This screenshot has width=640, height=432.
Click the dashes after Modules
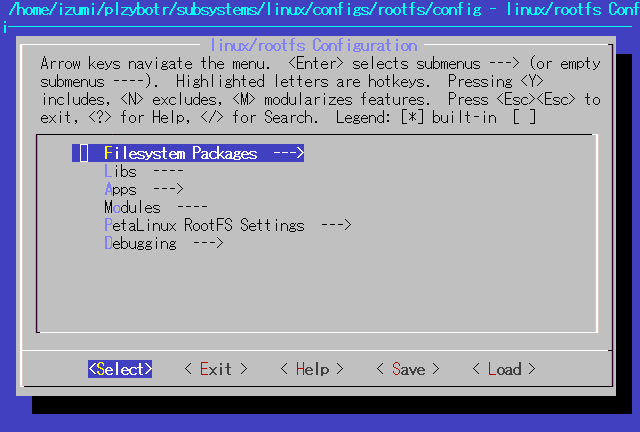pos(192,207)
